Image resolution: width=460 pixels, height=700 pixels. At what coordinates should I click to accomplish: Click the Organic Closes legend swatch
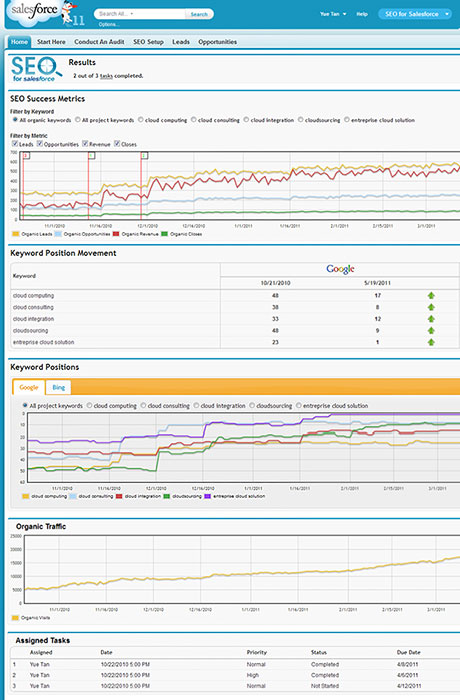pos(164,234)
